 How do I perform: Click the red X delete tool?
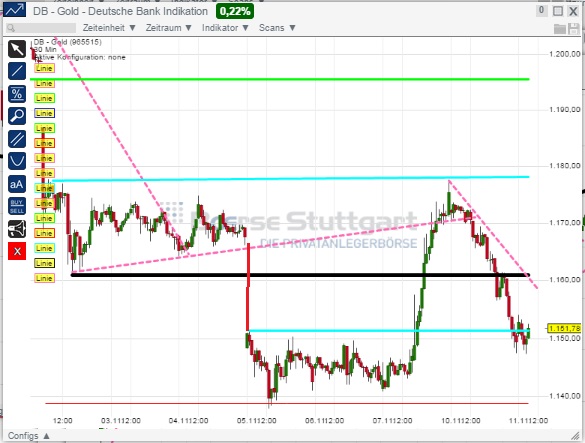[17, 251]
